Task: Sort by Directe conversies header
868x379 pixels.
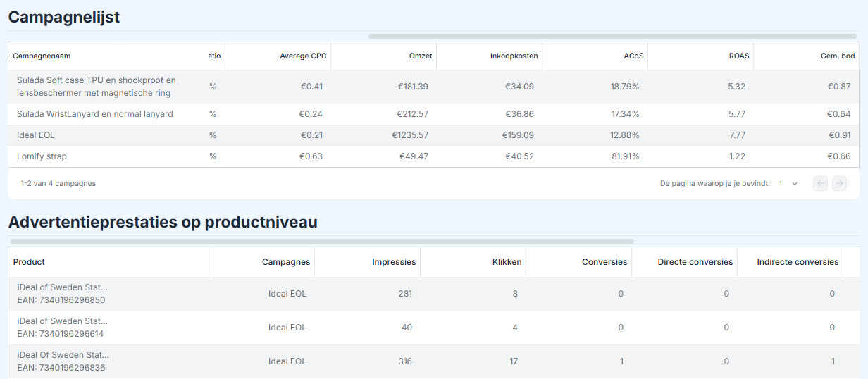Action: pyautogui.click(x=695, y=261)
